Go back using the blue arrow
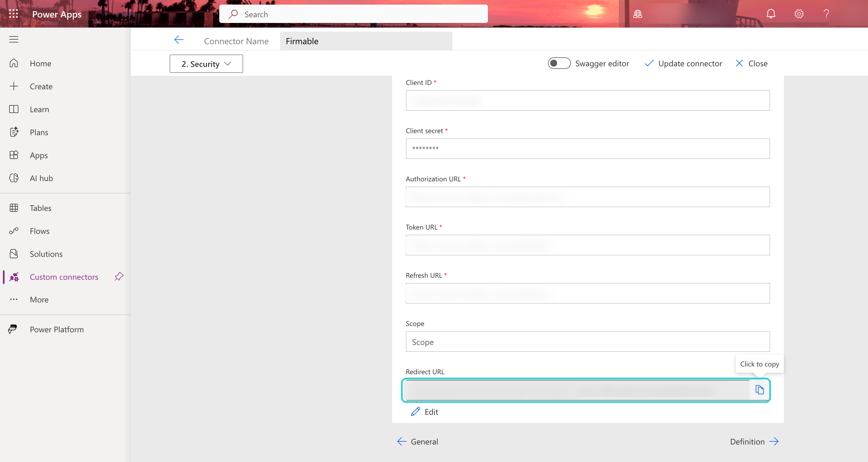Viewport: 868px width, 462px height. 179,40
